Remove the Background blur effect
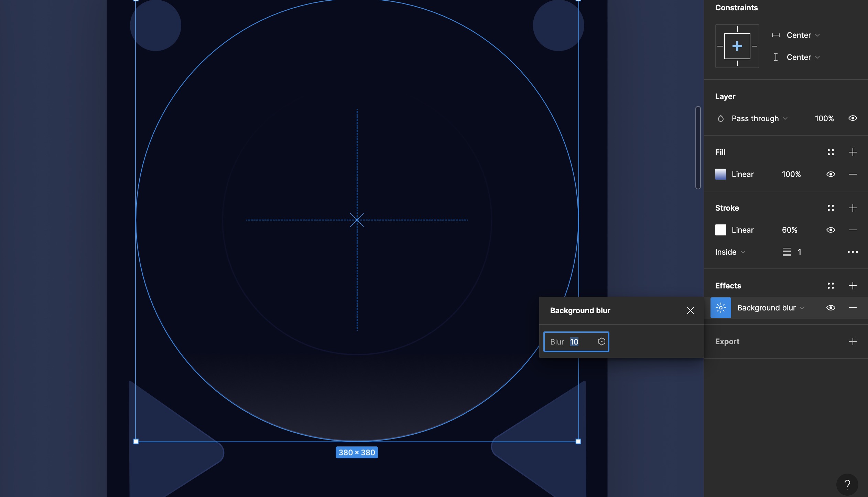The width and height of the screenshot is (868, 497). coord(854,307)
